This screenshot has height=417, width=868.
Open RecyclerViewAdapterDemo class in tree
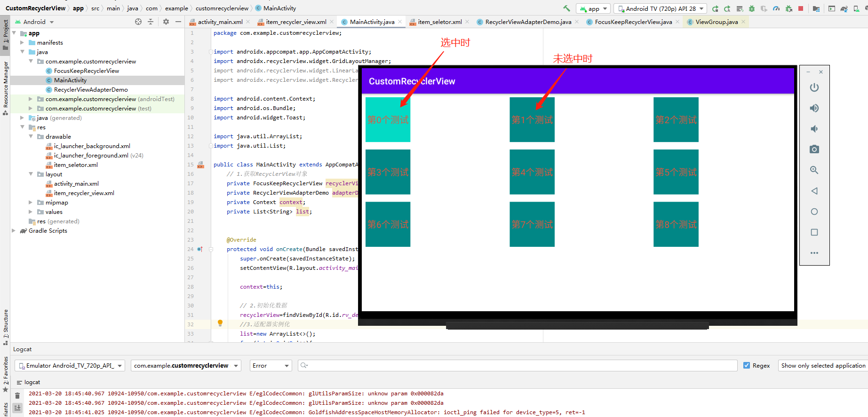coord(91,90)
